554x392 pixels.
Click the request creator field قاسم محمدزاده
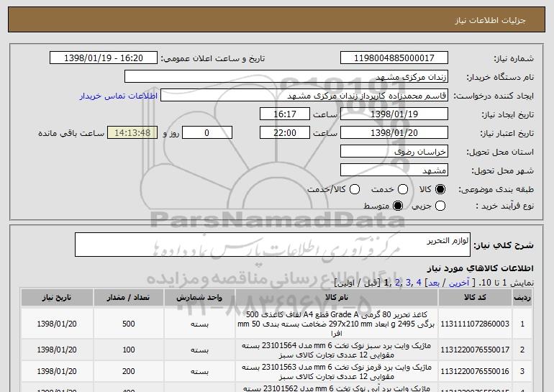click(304, 96)
